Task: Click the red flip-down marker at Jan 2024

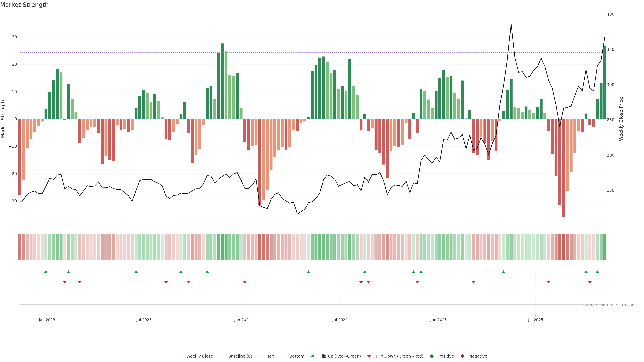Action: click(245, 282)
